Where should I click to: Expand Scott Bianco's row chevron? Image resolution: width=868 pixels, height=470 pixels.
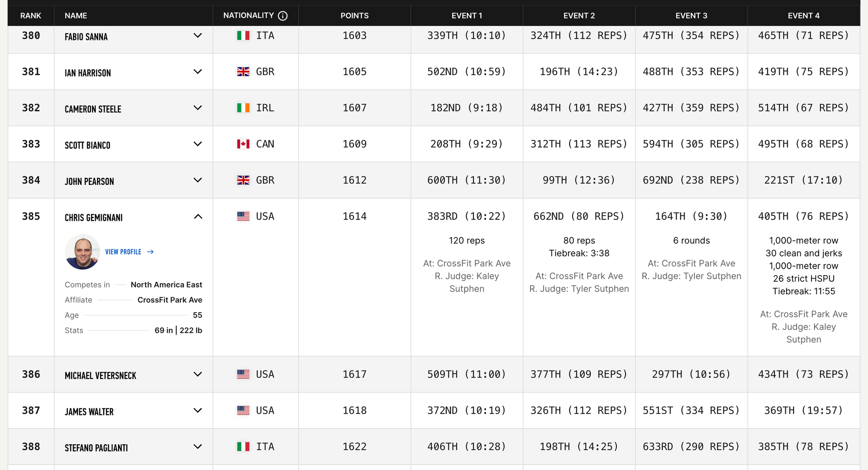coord(197,144)
